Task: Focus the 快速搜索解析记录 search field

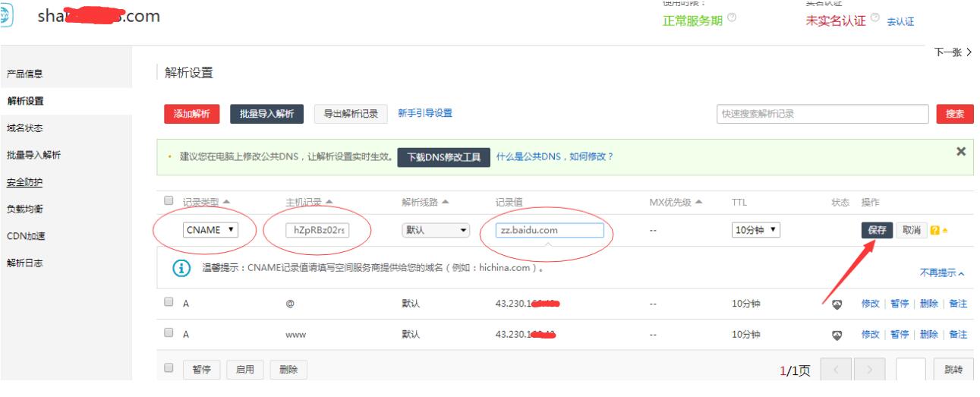Action: (823, 114)
